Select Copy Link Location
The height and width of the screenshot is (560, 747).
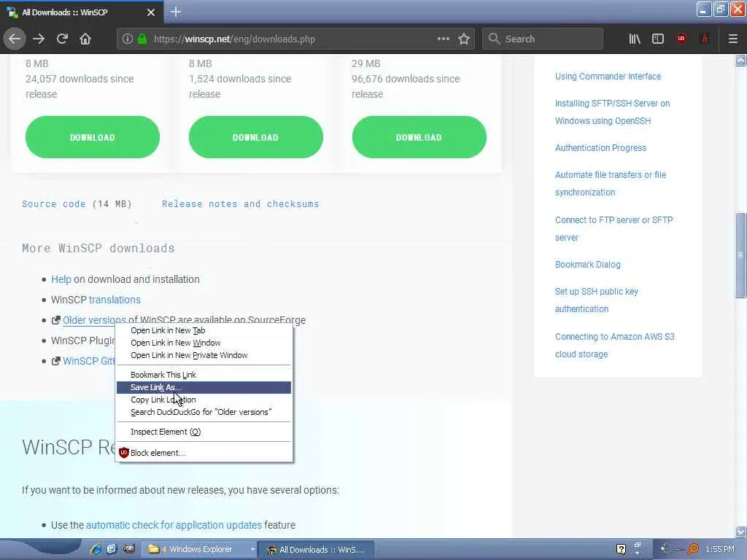[x=204, y=400]
